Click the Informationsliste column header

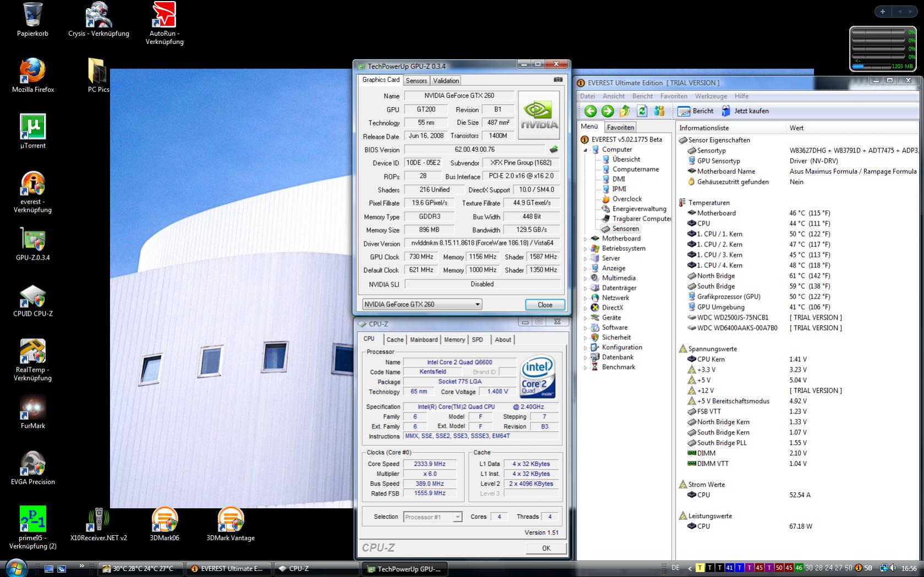click(730, 128)
